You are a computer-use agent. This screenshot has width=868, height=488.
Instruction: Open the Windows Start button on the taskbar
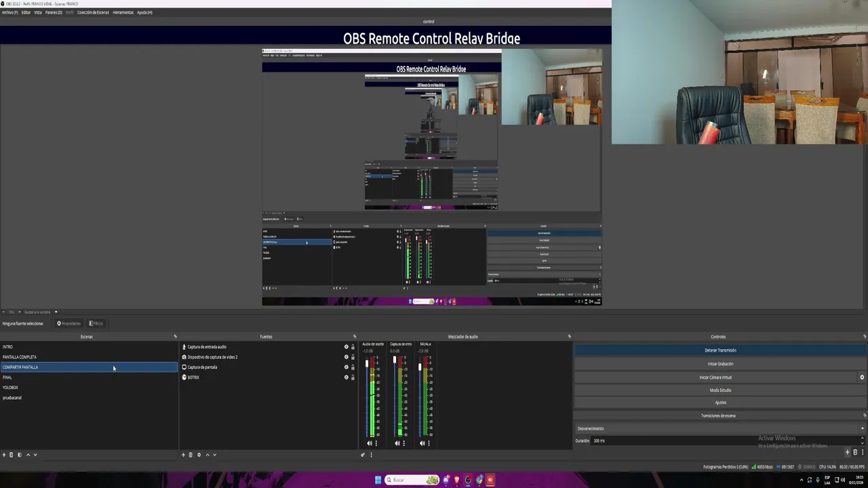click(378, 480)
